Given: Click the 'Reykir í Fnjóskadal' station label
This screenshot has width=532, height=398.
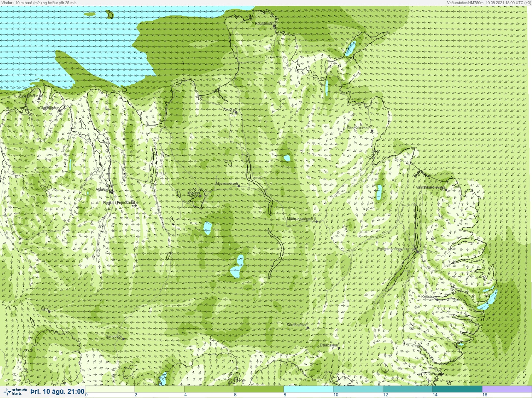Looking at the screenshot, I should pos(119,203).
